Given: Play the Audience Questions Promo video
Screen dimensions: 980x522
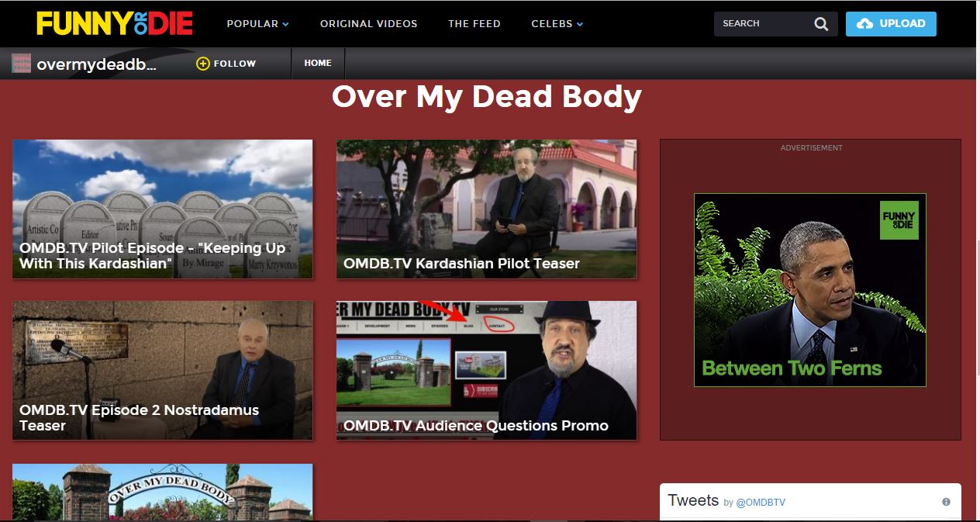Looking at the screenshot, I should pyautogui.click(x=486, y=370).
